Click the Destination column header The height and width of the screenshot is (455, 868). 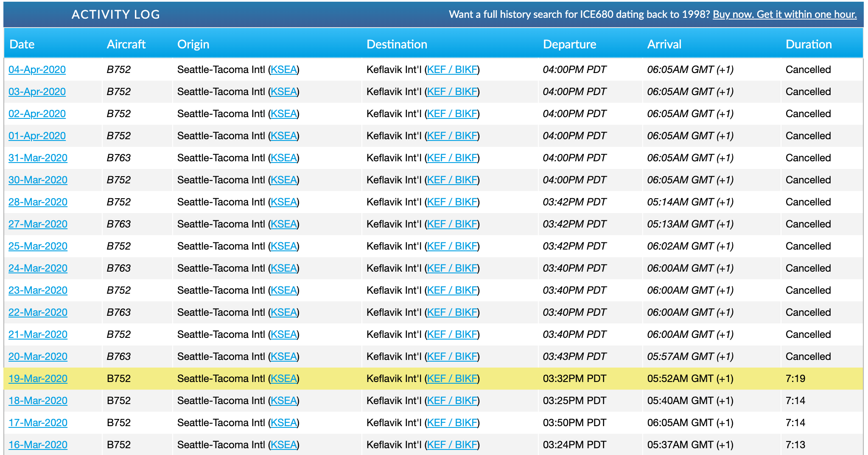click(397, 44)
